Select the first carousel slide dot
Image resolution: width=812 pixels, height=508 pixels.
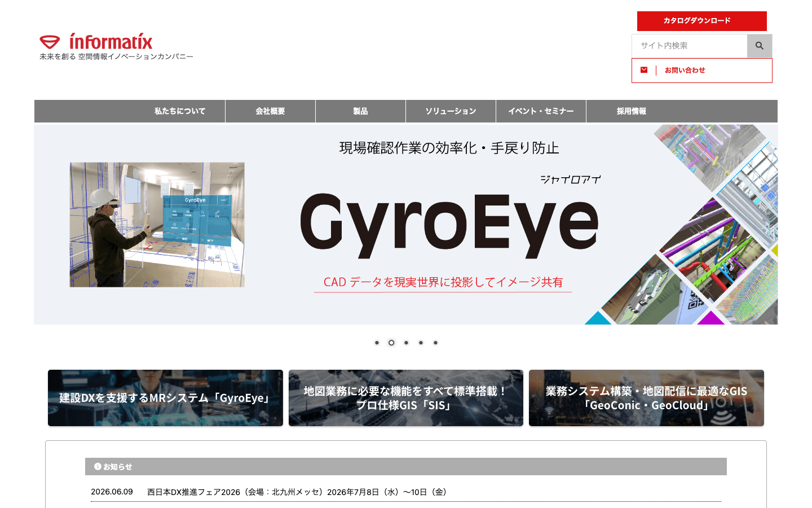tap(377, 343)
